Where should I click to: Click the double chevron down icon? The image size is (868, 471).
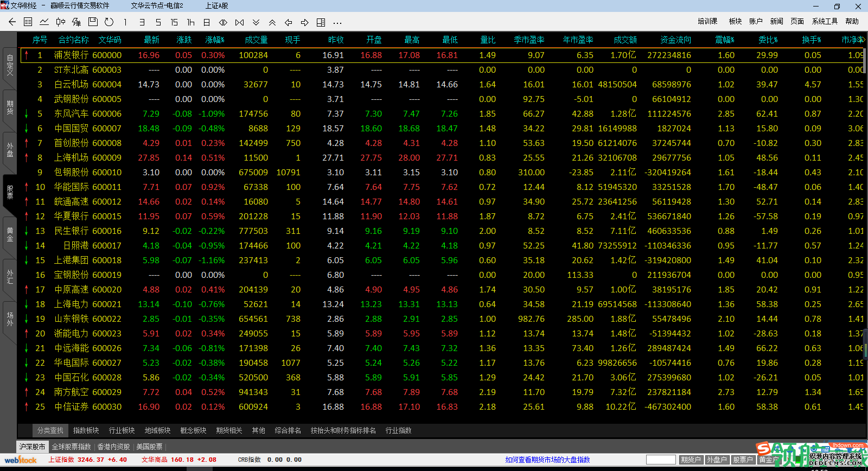coord(256,22)
